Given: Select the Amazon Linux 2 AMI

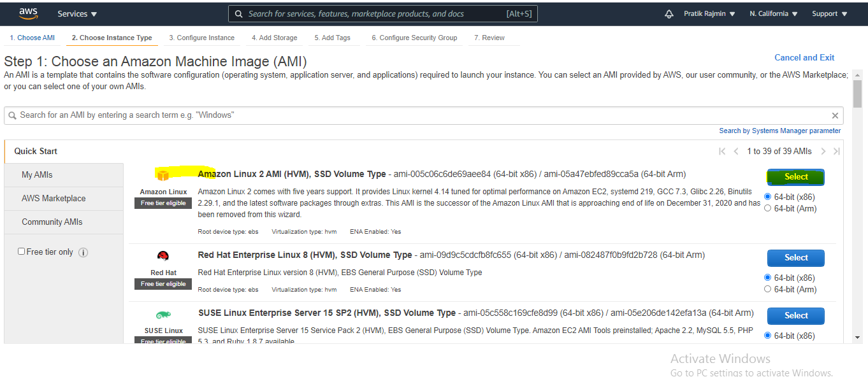Looking at the screenshot, I should (796, 177).
